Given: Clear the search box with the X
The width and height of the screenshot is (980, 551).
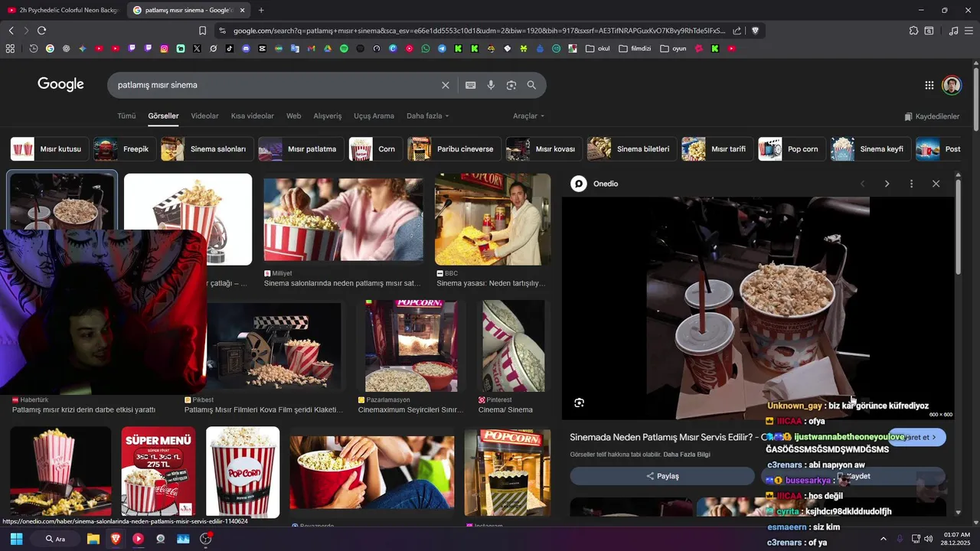Looking at the screenshot, I should [445, 85].
